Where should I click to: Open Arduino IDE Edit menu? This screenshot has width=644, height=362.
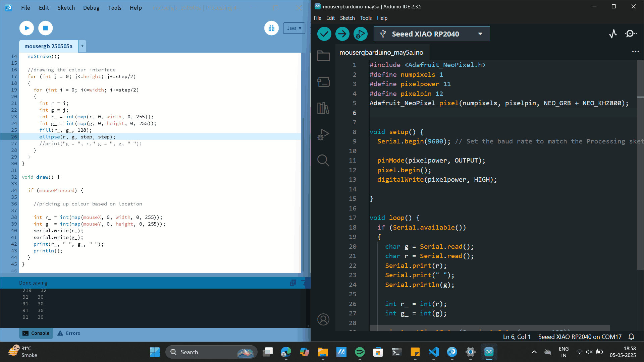tap(330, 18)
